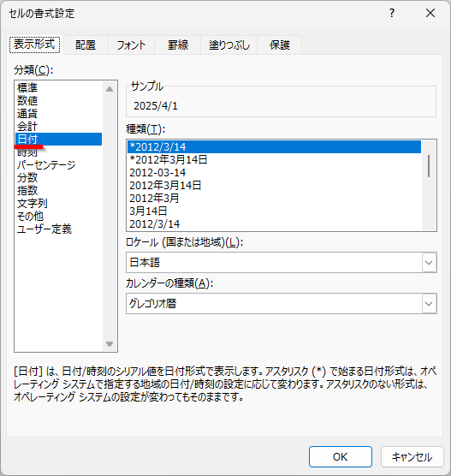Confirm with the OK button
Image resolution: width=451 pixels, height=476 pixels.
point(341,456)
